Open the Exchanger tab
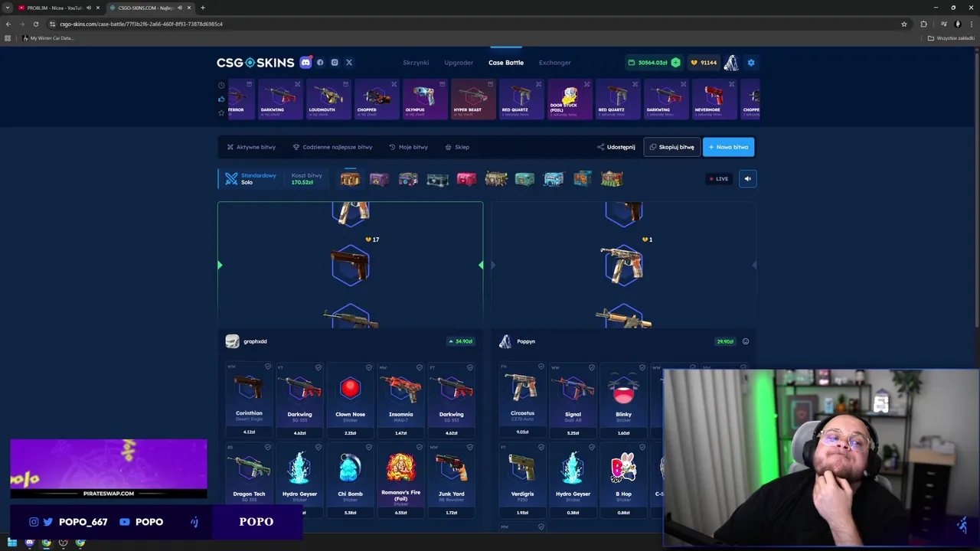 (x=554, y=63)
